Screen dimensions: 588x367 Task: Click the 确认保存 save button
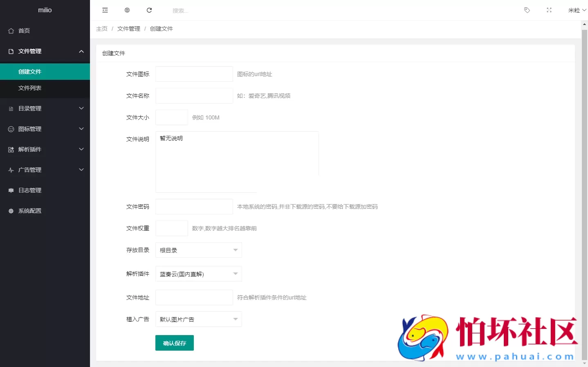coord(174,343)
